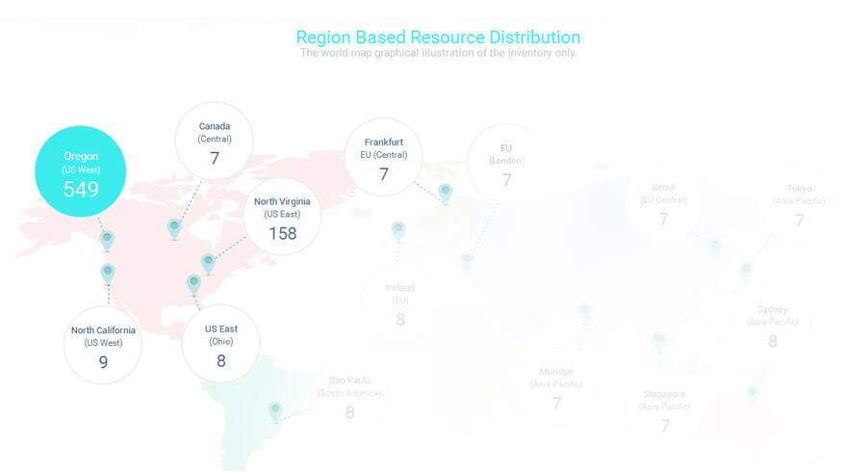Select the faded Mumbai (Asia Pacific) bubble
The width and height of the screenshot is (868, 472).
coord(556,386)
